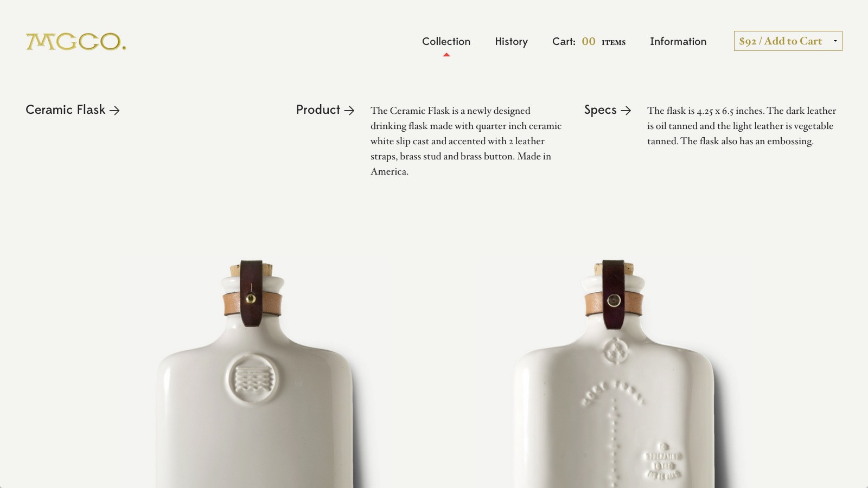The height and width of the screenshot is (488, 868).
Task: View the back-facing embossed flask image
Action: pyautogui.click(x=614, y=374)
